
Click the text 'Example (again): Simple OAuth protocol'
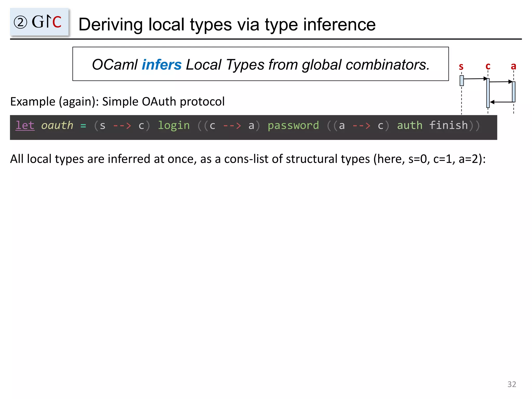[x=117, y=102]
